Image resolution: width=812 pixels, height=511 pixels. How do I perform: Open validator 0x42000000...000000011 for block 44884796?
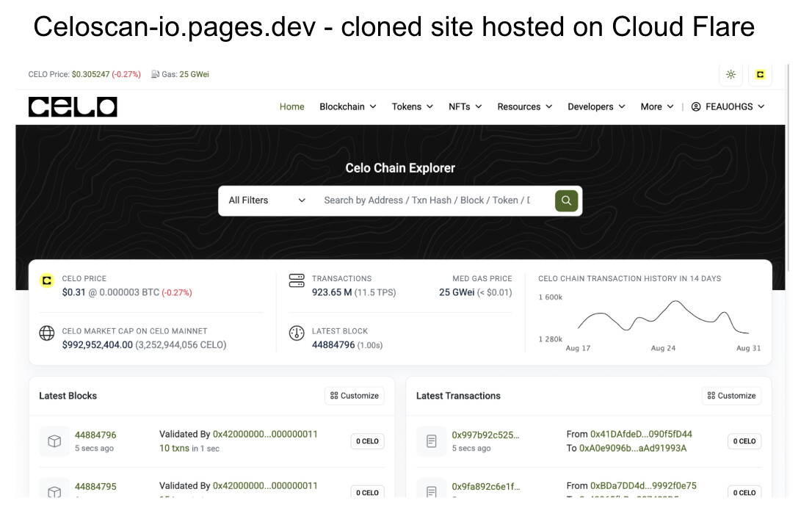[265, 434]
